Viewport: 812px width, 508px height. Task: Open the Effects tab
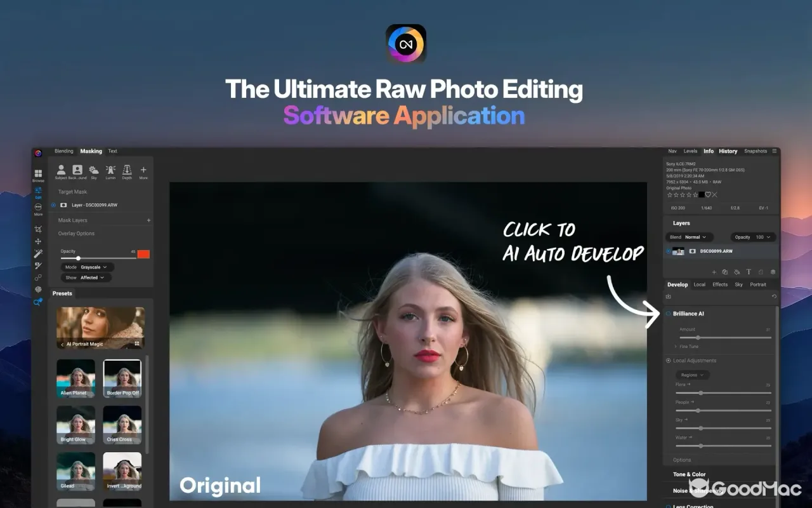coord(720,284)
